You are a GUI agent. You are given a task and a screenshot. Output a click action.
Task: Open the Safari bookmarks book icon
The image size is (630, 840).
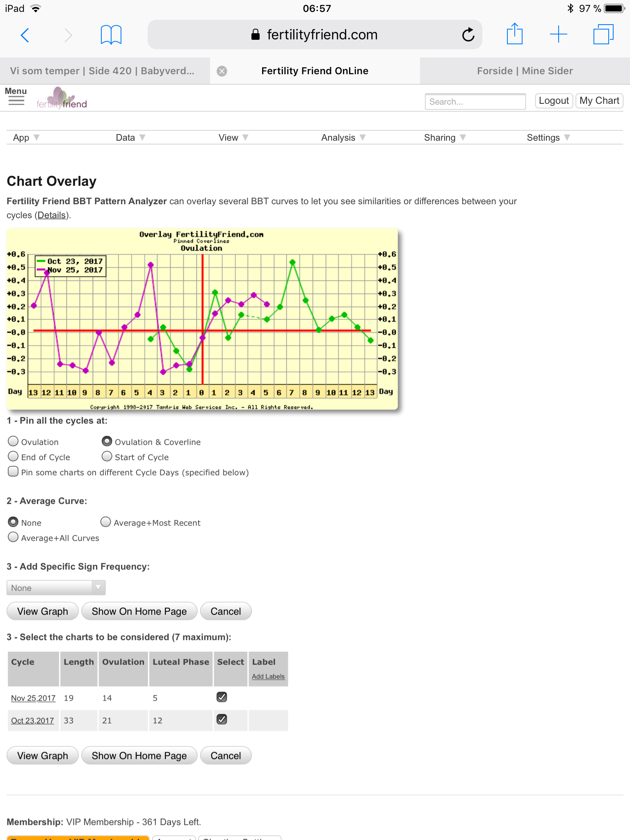pyautogui.click(x=111, y=35)
